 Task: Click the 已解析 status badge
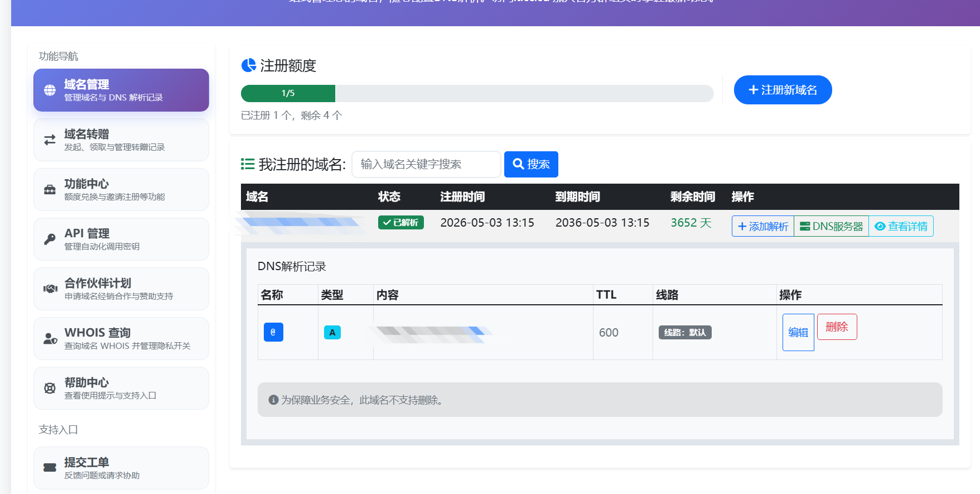tap(401, 222)
